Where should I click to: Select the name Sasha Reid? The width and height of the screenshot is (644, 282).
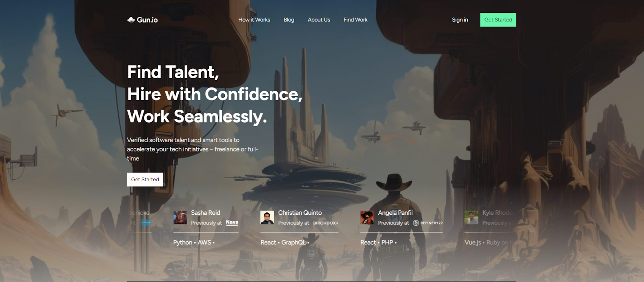click(205, 213)
